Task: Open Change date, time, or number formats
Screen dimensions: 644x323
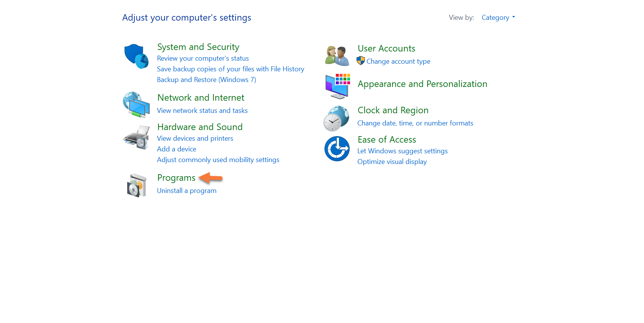Action: (x=415, y=123)
